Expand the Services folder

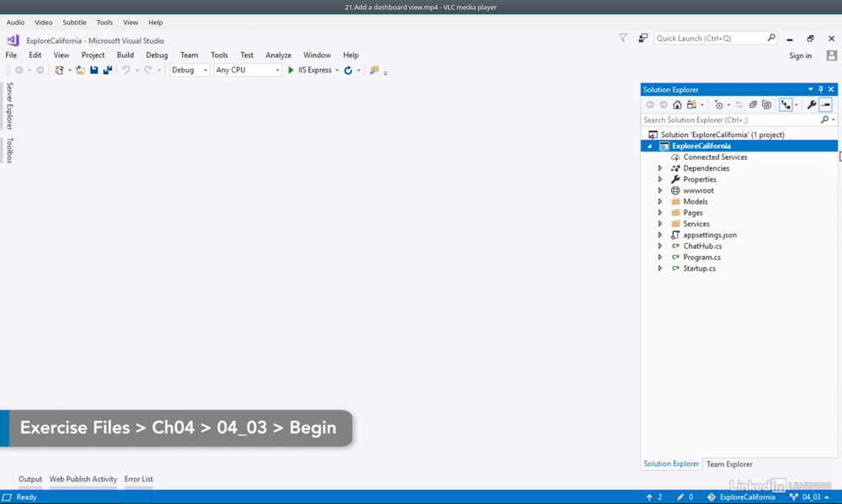pyautogui.click(x=660, y=224)
